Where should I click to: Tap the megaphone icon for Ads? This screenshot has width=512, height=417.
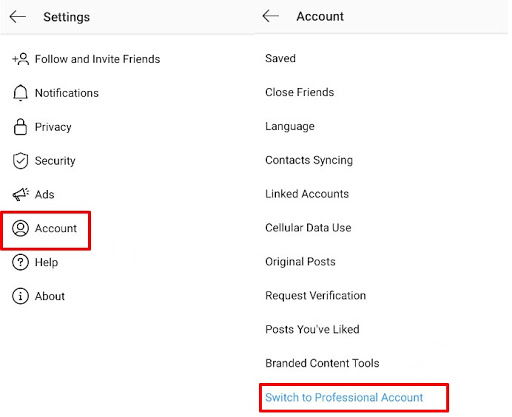[x=21, y=194]
